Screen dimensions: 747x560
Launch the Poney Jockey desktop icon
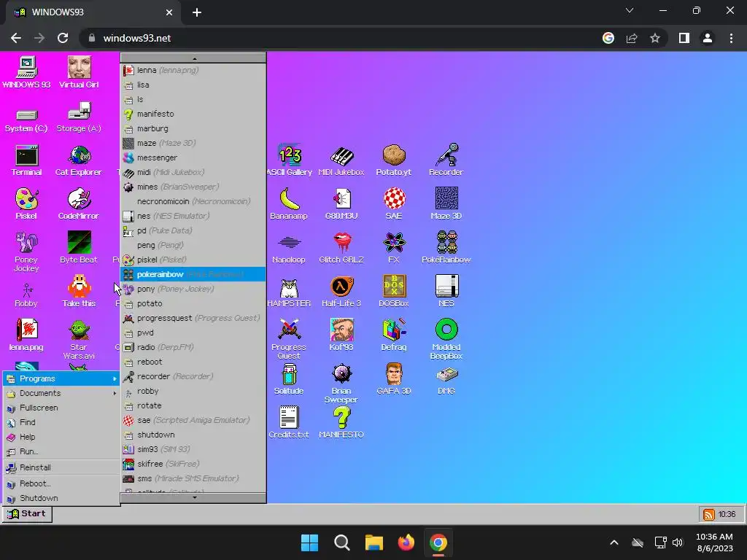pyautogui.click(x=26, y=252)
